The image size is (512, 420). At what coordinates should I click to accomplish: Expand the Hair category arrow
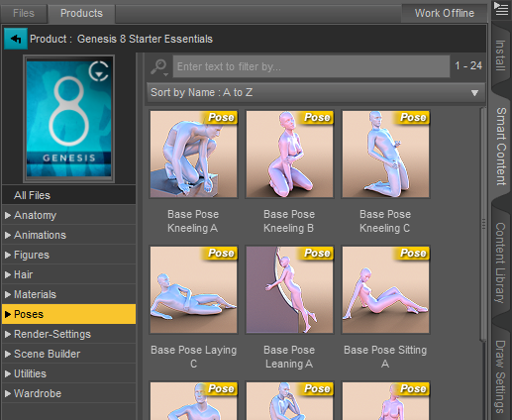click(8, 274)
